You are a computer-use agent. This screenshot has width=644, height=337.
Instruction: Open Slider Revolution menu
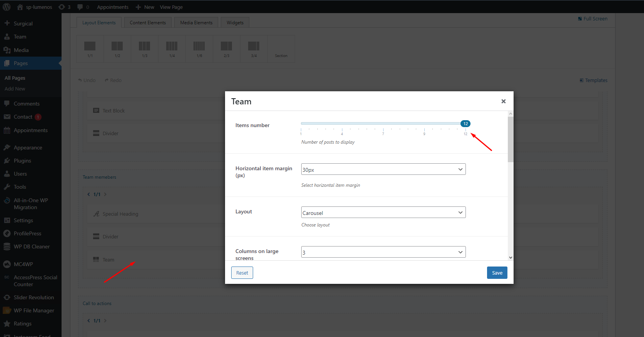[x=31, y=297]
